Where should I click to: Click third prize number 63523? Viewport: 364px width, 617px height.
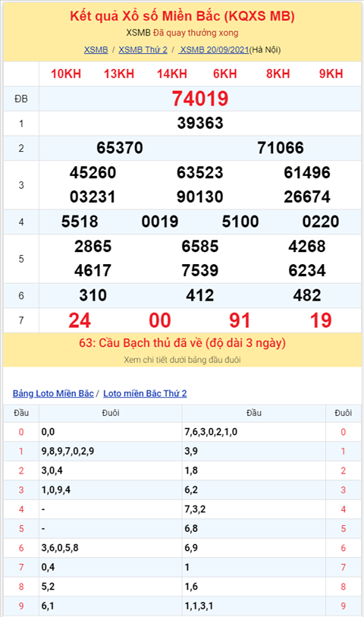200,173
